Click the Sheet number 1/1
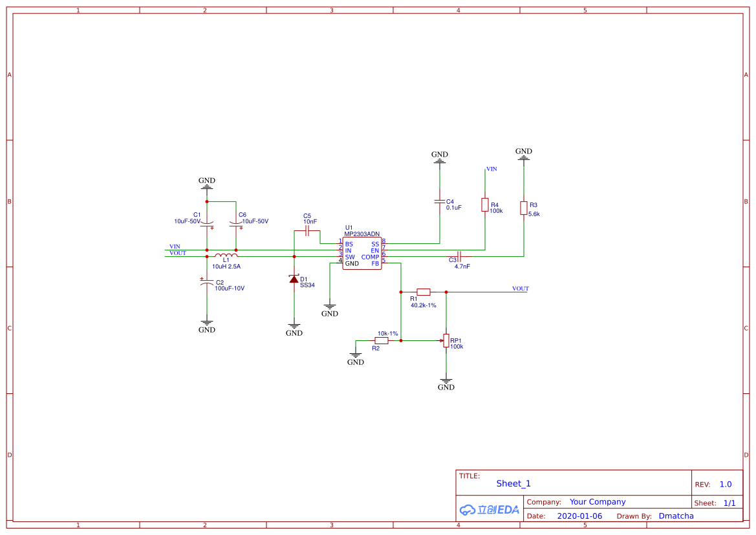Screen dimensions: 756x535 pyautogui.click(x=729, y=503)
